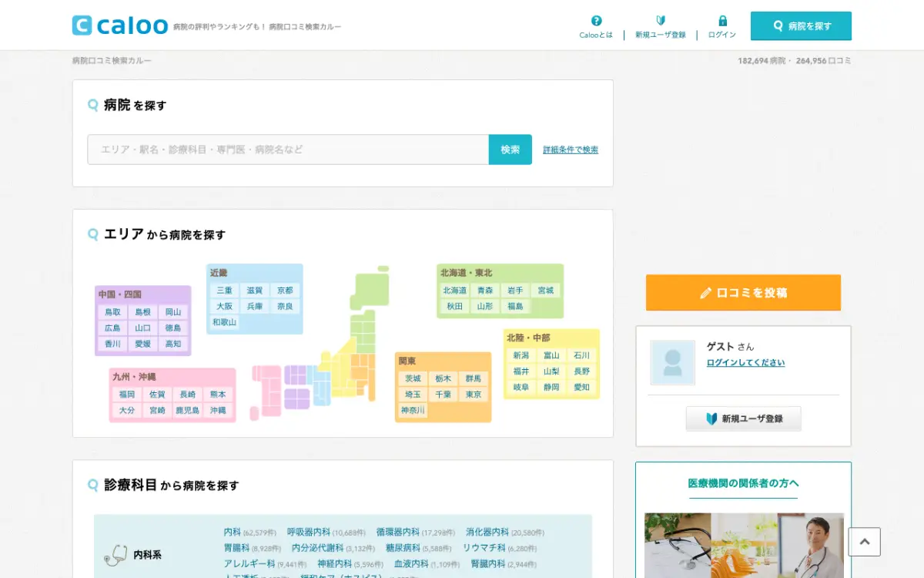The width and height of the screenshot is (924, 578).
Task: Choose 沖縄 prefecture
Action: tap(218, 411)
